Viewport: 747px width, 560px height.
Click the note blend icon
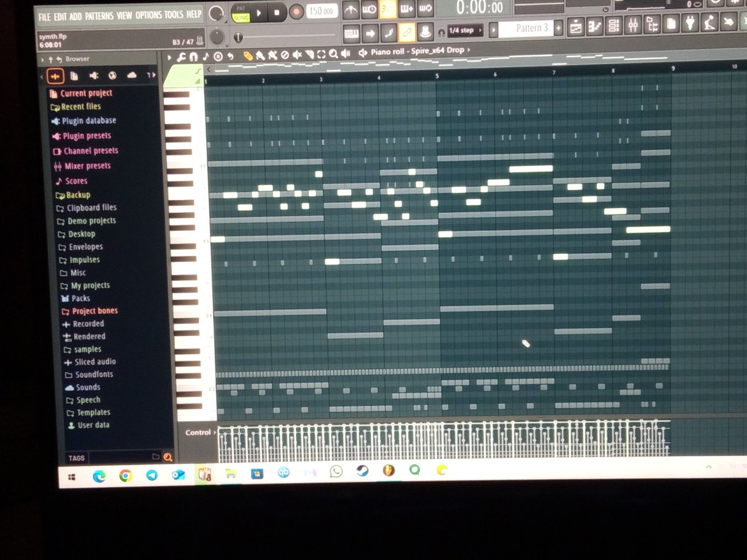tap(388, 32)
